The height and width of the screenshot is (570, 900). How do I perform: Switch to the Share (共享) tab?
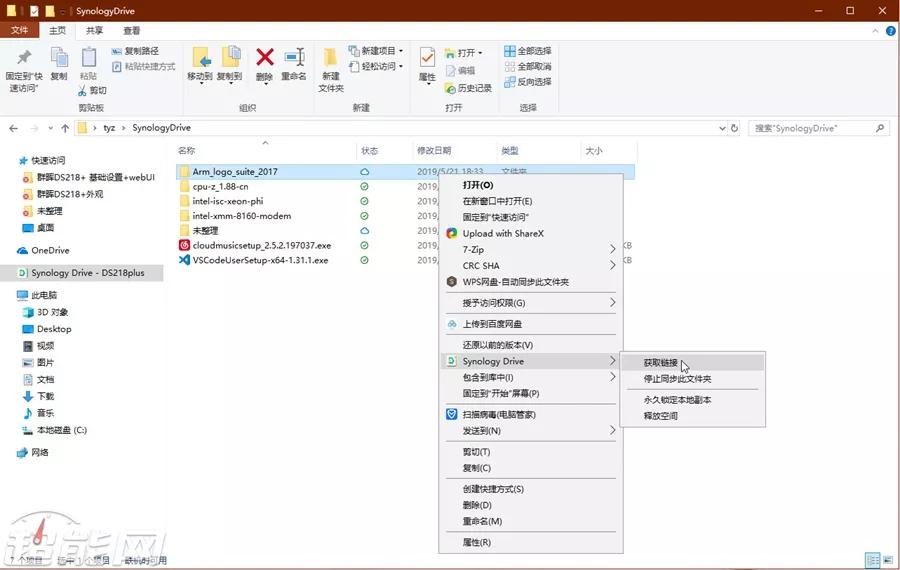click(94, 30)
